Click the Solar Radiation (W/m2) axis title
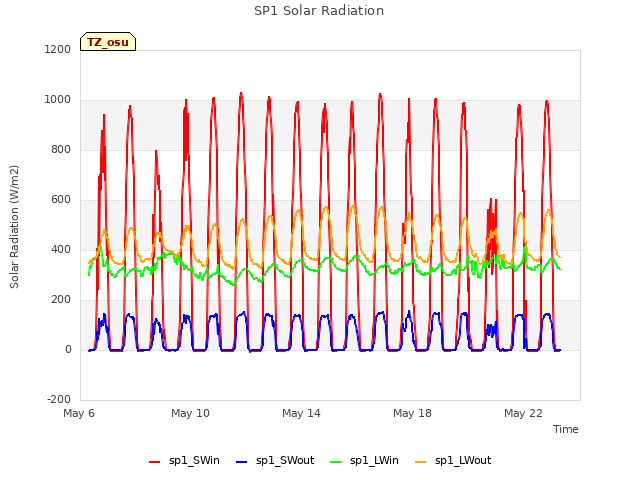 (14, 227)
